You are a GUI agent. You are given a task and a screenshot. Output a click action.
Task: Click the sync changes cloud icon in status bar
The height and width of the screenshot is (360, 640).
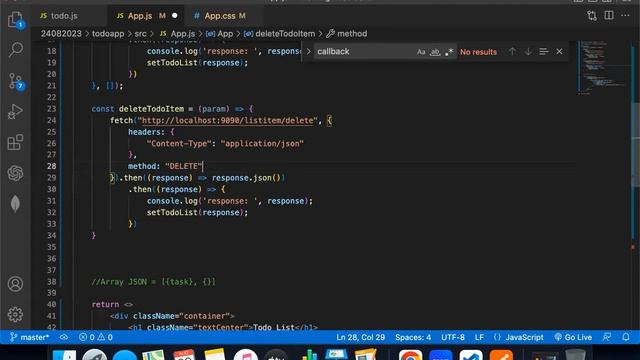64,337
